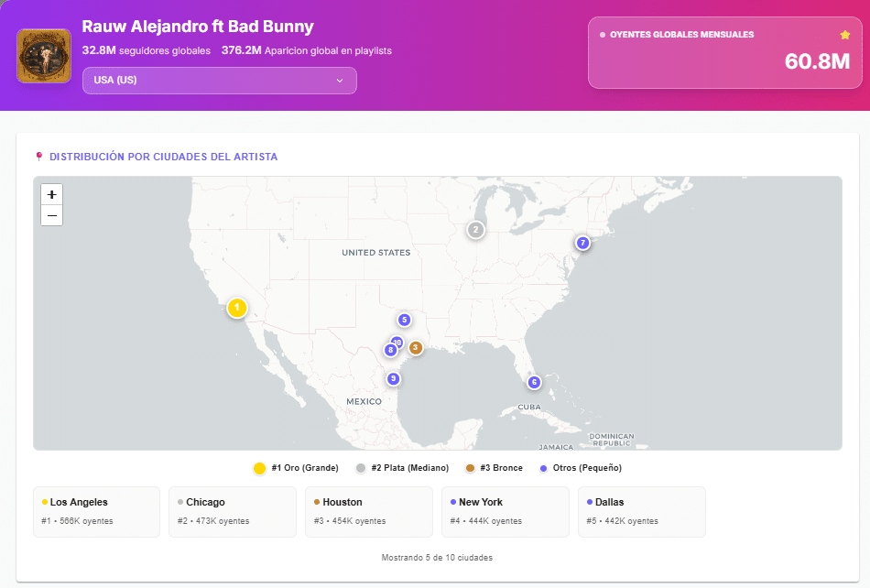Viewport: 870px width, 588px height.
Task: Select the gold marker number 1
Action: pos(237,308)
